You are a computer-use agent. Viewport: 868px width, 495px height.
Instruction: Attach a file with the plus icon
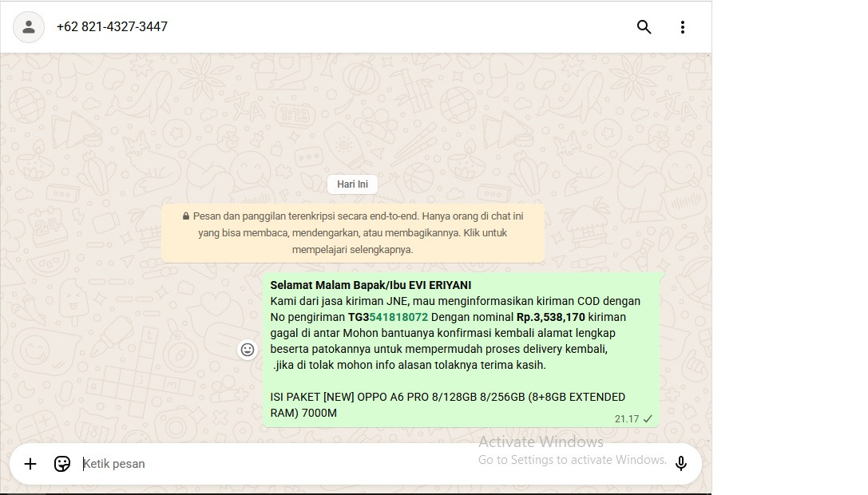[x=30, y=464]
